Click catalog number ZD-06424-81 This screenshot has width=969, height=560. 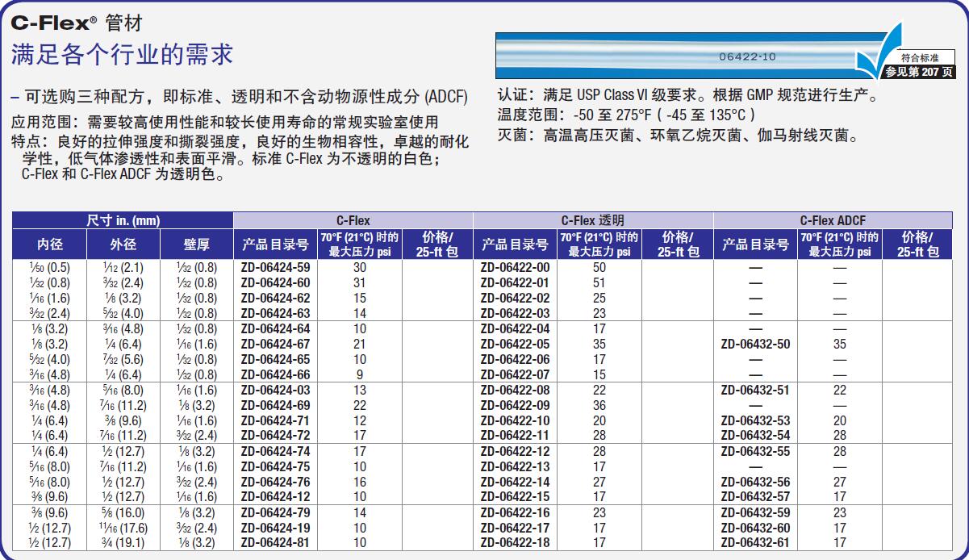275,543
